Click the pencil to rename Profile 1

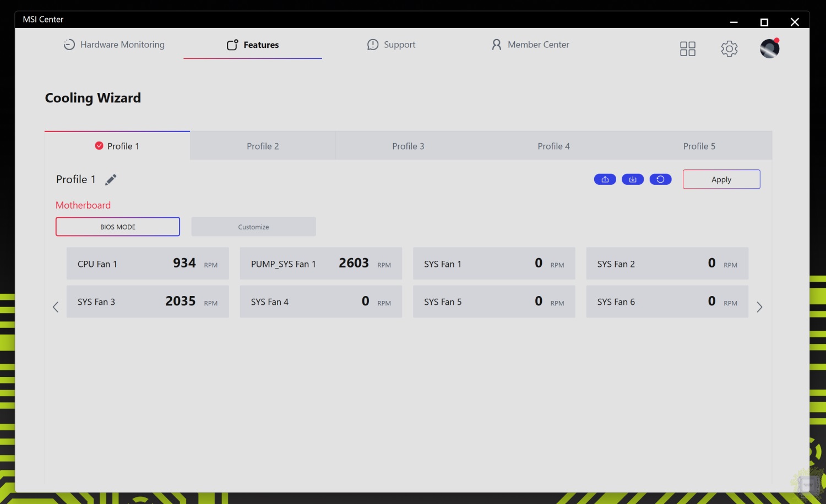coord(111,180)
